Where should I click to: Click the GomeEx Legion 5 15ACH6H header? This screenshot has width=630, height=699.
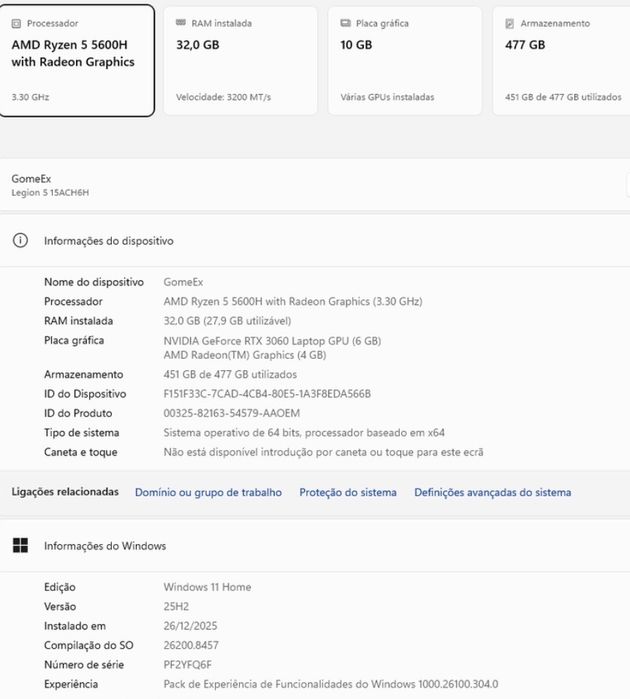315,185
